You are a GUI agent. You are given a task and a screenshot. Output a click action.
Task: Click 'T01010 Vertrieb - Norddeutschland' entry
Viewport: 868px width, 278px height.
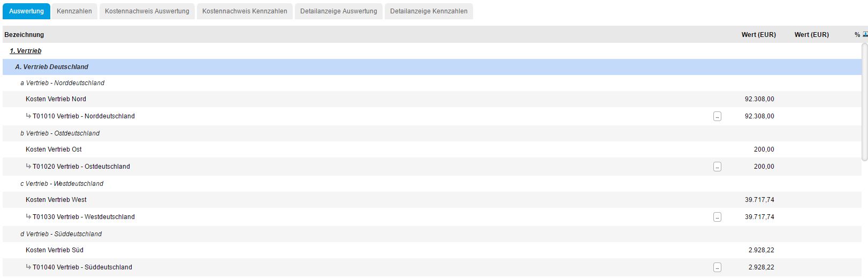[83, 116]
